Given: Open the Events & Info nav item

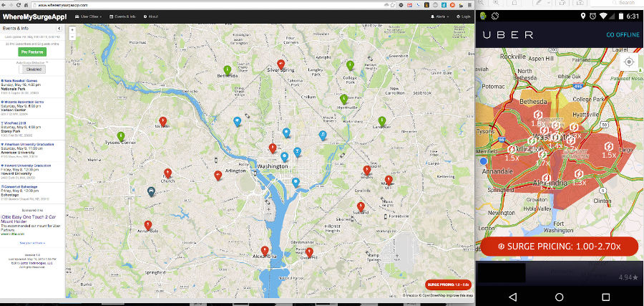Looking at the screenshot, I should click(x=122, y=16).
